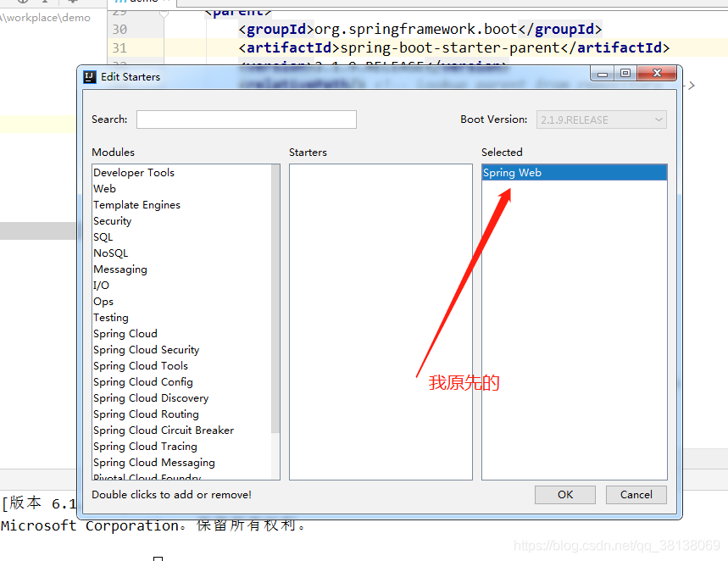Screen dimensions: 728x561
Task: Select the Web module
Action: point(104,188)
